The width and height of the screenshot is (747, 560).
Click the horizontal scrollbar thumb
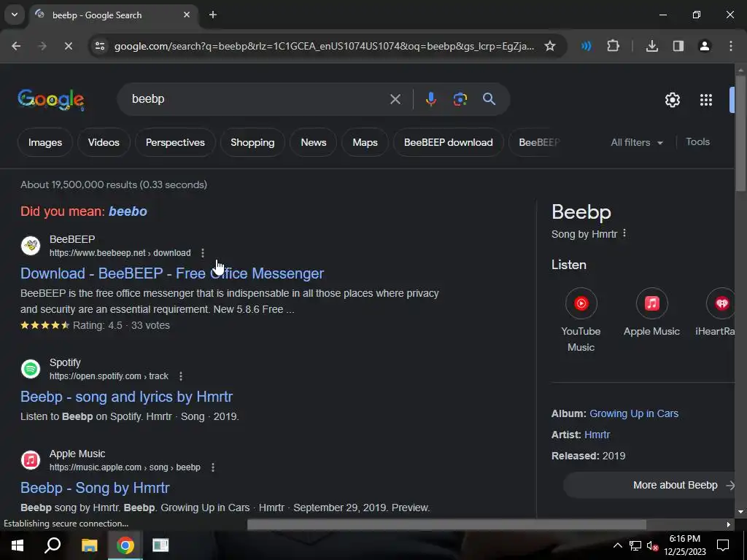[x=446, y=525]
